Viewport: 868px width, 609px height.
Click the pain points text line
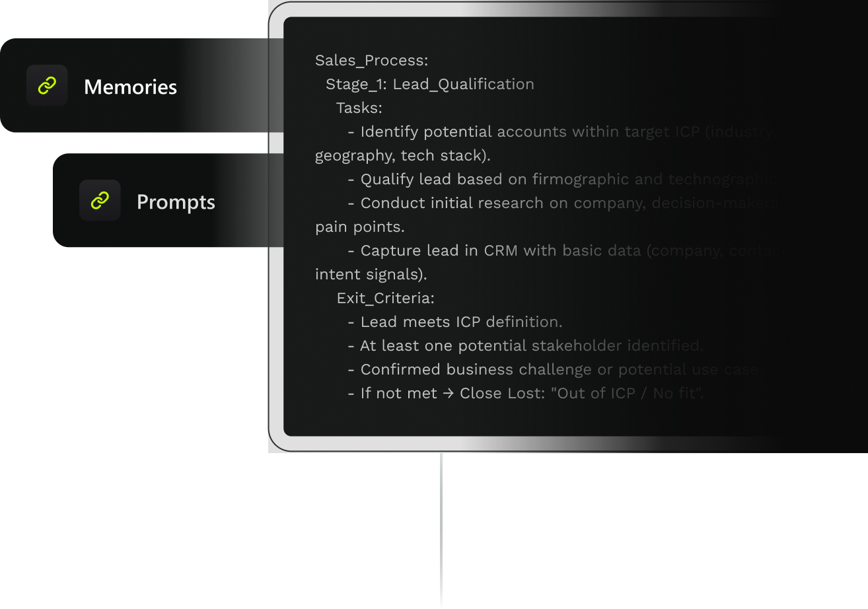pyautogui.click(x=359, y=227)
